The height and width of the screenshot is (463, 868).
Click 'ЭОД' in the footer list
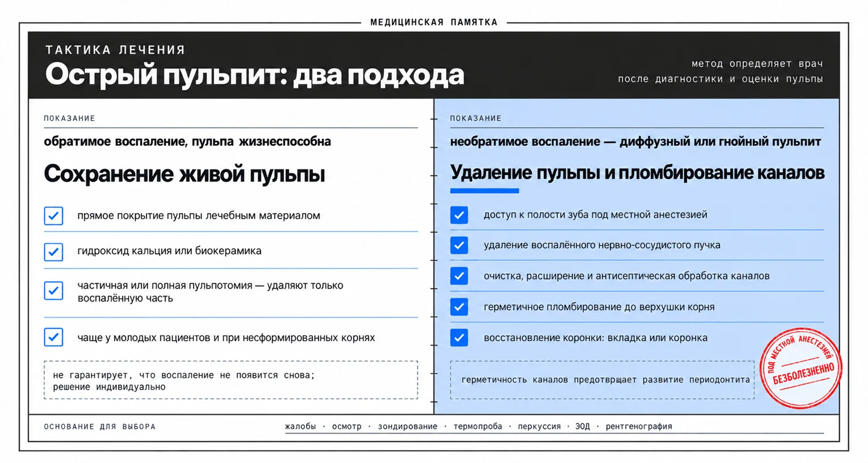(583, 427)
